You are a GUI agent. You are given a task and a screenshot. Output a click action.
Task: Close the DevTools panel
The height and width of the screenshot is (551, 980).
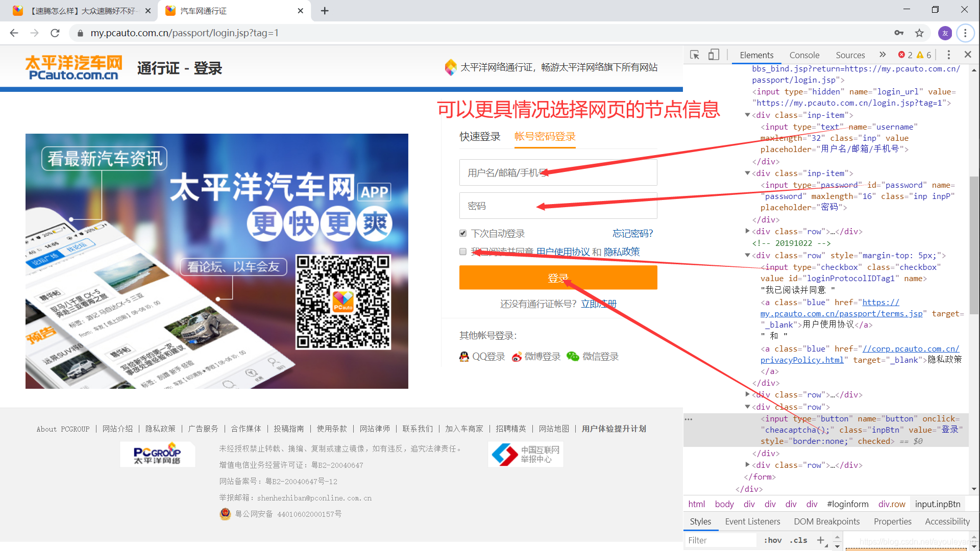tap(968, 54)
